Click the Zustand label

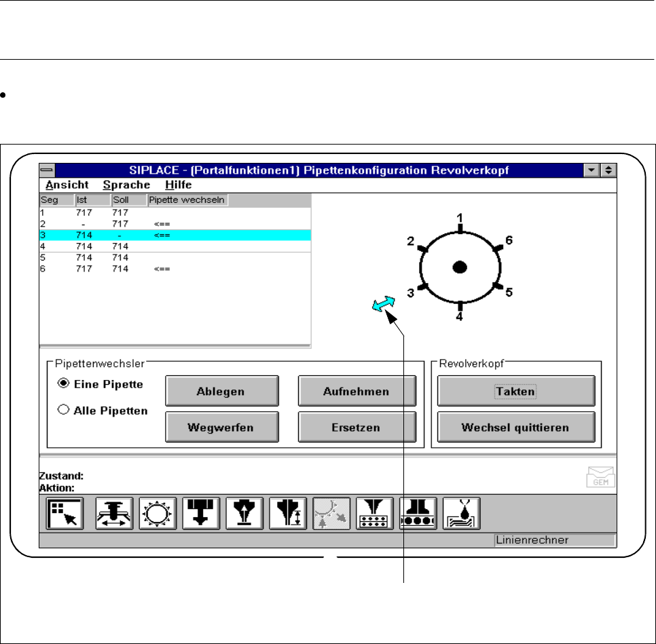62,476
